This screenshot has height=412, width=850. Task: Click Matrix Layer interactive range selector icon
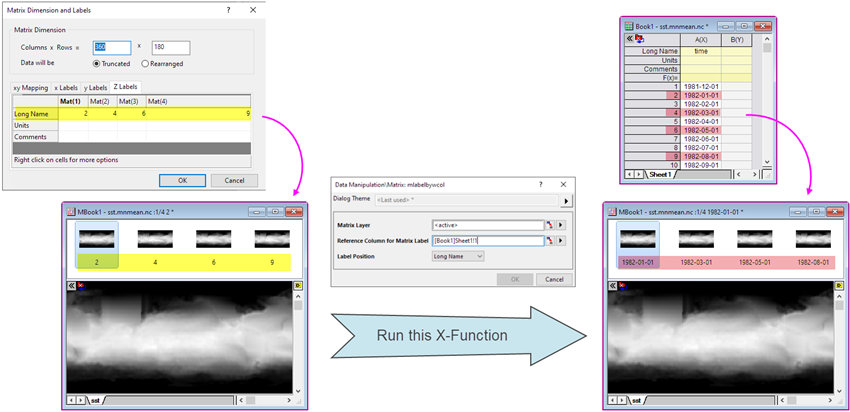tap(549, 224)
